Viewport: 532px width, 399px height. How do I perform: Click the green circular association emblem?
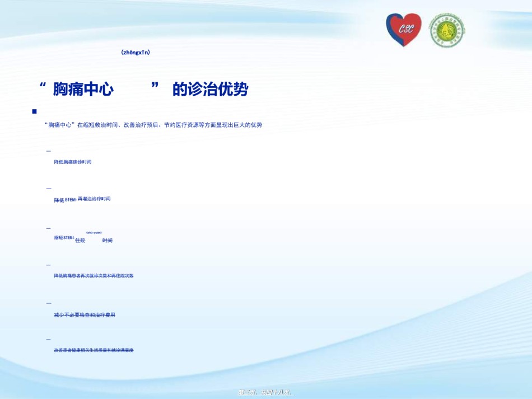[x=447, y=31]
